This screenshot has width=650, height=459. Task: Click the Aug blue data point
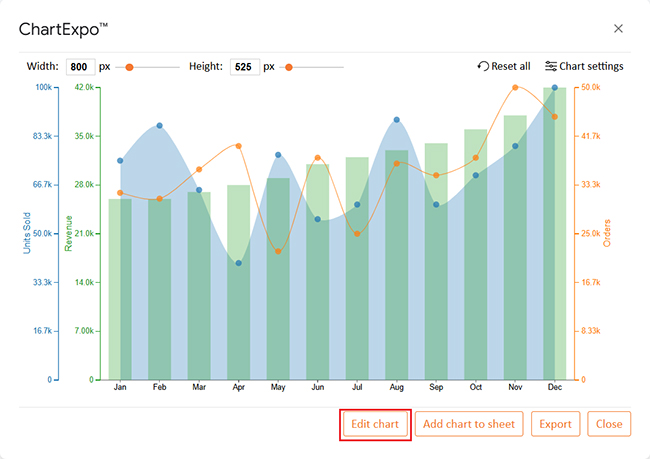[x=396, y=120]
